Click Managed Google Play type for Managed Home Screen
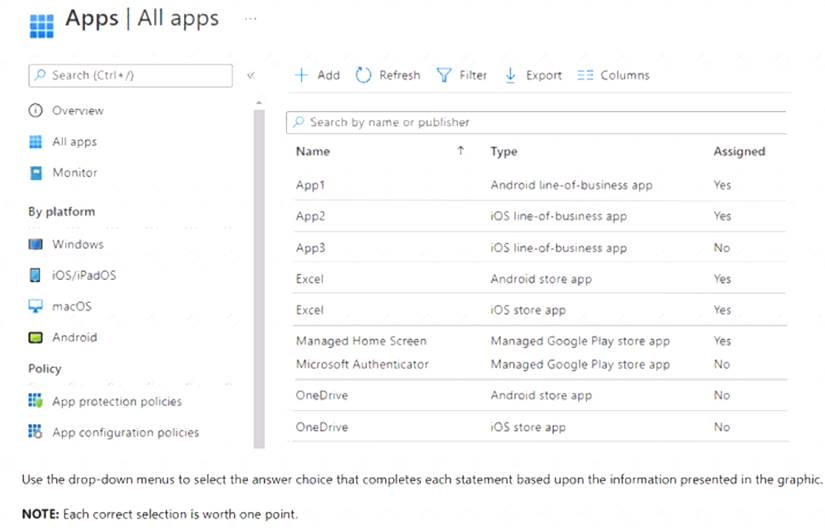Image resolution: width=825 pixels, height=528 pixels. 580,341
